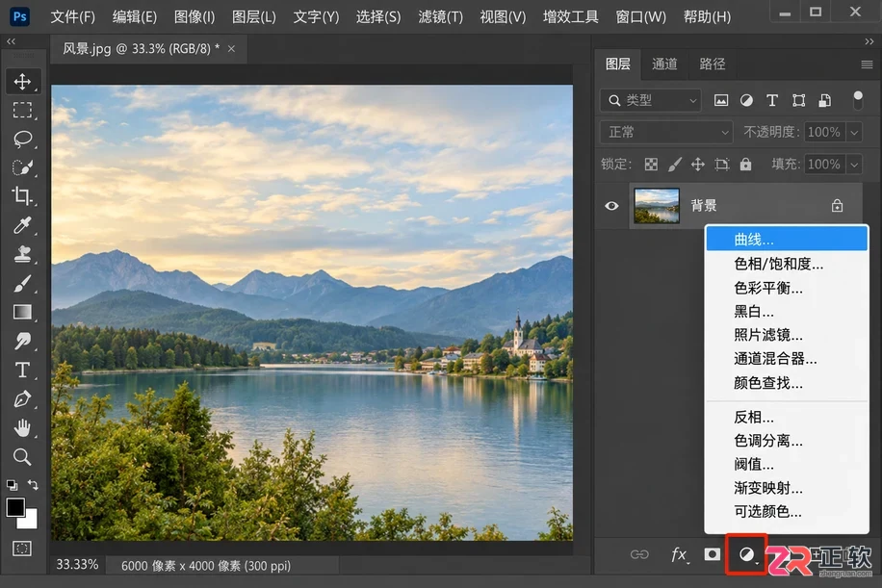The width and height of the screenshot is (882, 588).
Task: Choose 黑白... adjustment
Action: [x=787, y=312]
